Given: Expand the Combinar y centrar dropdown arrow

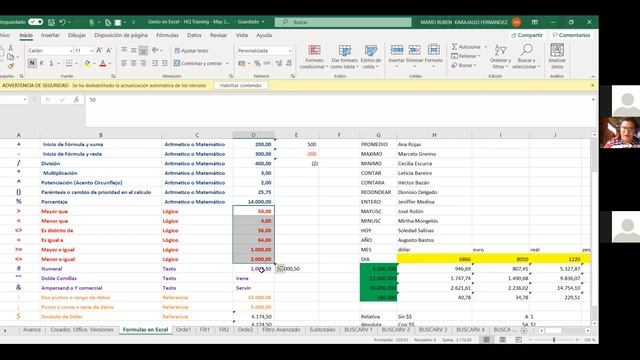Looking at the screenshot, I should 227,63.
